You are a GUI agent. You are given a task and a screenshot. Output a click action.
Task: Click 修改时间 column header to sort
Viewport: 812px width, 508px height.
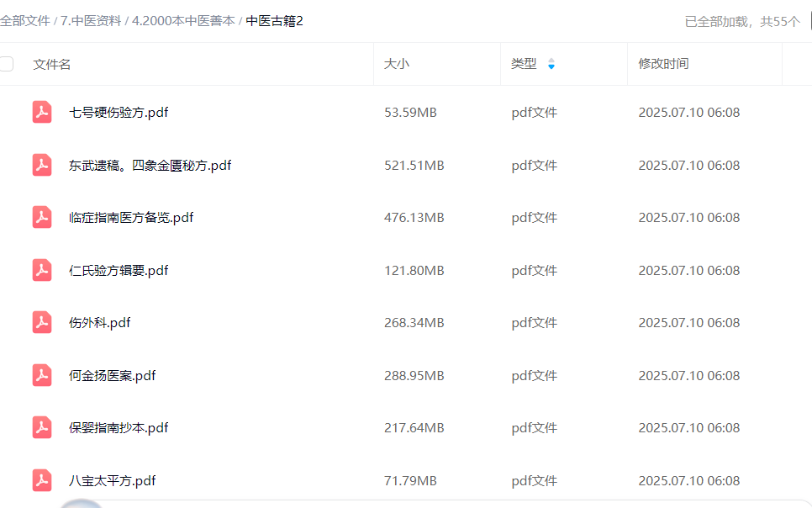point(663,64)
